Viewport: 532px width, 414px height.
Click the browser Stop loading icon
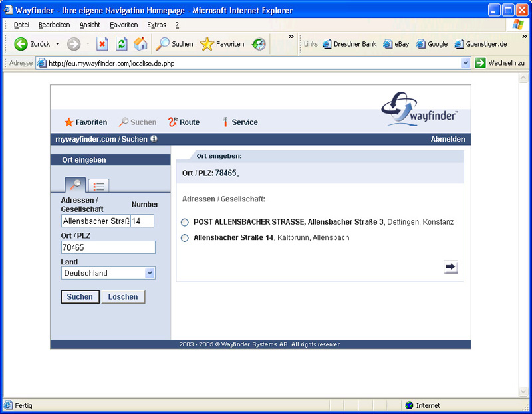(x=102, y=44)
